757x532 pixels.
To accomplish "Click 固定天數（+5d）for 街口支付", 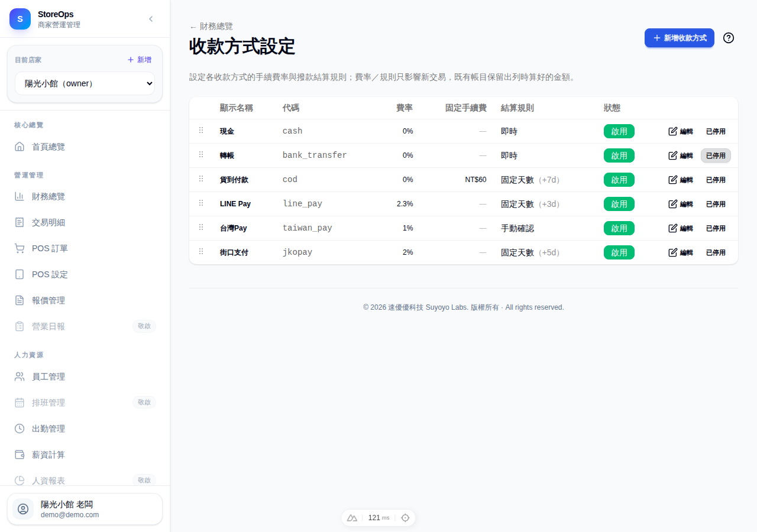I will [x=530, y=252].
